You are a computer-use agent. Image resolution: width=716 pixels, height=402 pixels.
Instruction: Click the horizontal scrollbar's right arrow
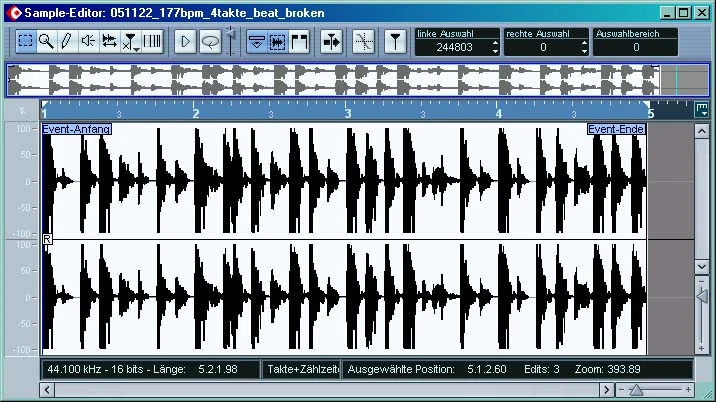(606, 388)
